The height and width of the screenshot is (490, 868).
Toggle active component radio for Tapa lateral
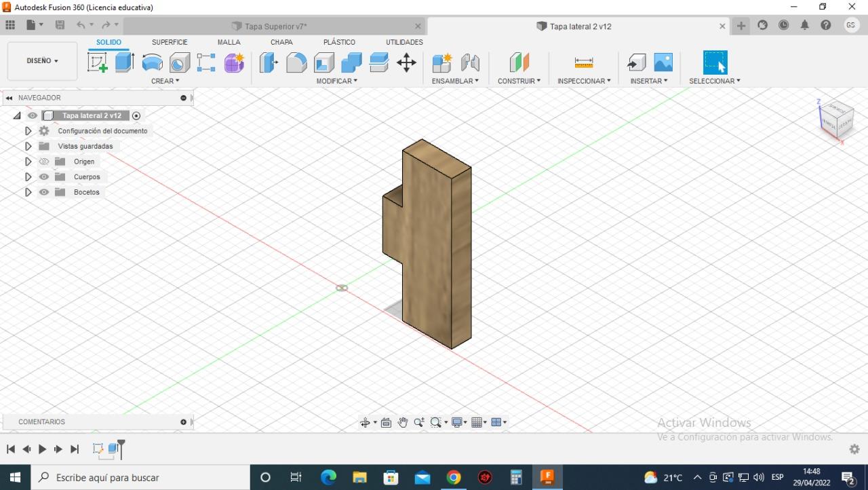[136, 115]
